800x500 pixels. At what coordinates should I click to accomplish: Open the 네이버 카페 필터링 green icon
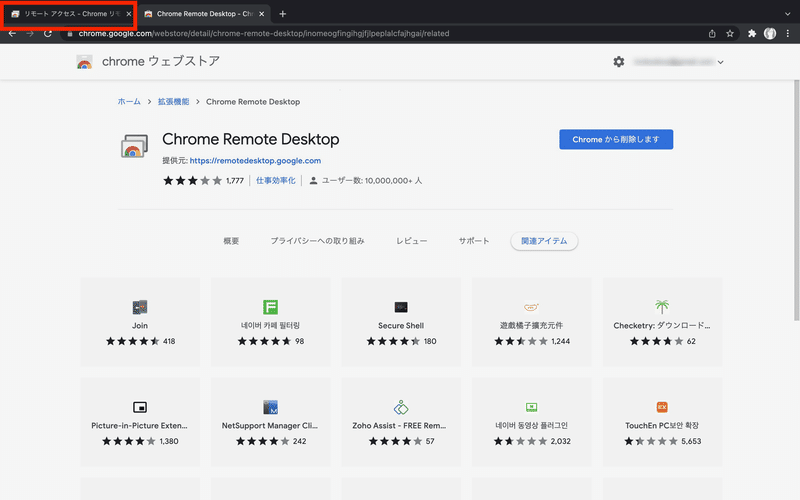tap(270, 307)
